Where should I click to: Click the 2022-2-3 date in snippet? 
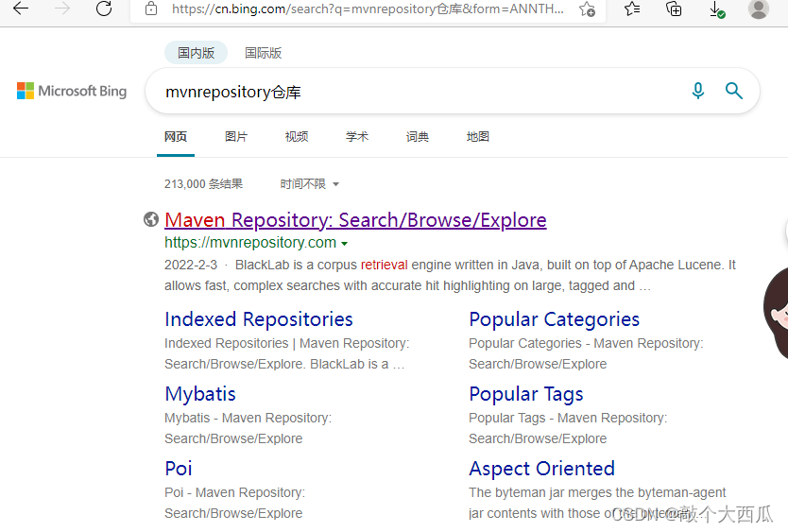[191, 265]
